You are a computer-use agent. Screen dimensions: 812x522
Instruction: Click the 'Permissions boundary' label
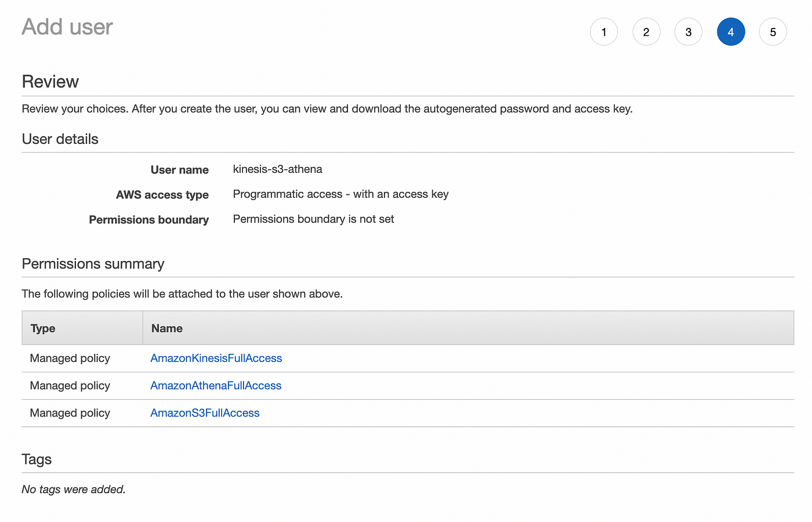coord(149,220)
